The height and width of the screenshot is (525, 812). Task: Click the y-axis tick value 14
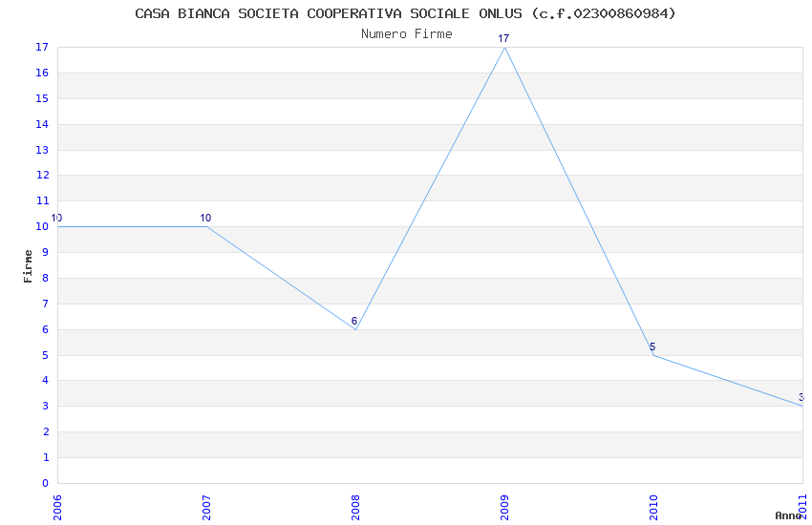[42, 124]
